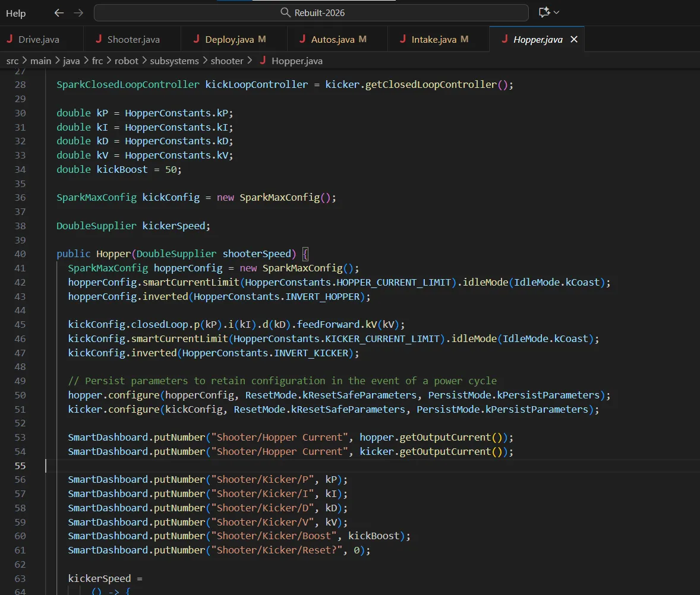This screenshot has height=595, width=700.
Task: Click the frc breadcrumb
Action: pos(97,61)
